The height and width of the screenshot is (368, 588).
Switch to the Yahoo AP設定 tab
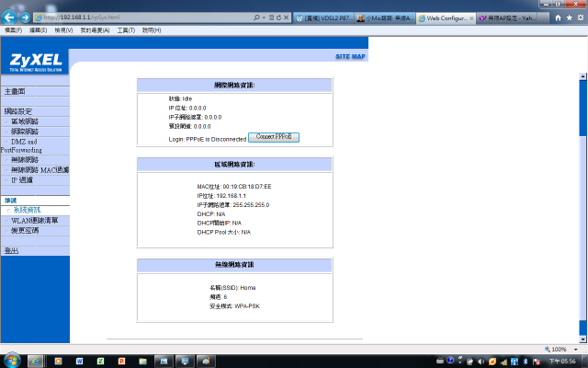[x=507, y=17]
